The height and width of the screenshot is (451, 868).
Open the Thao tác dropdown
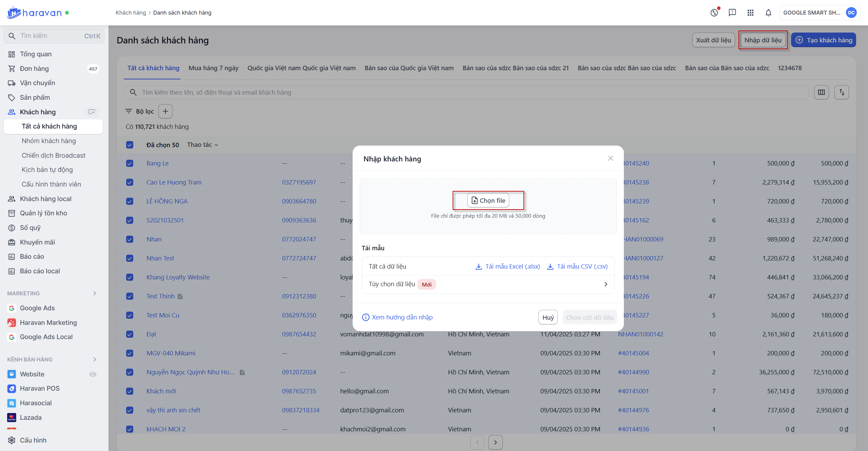(x=202, y=145)
